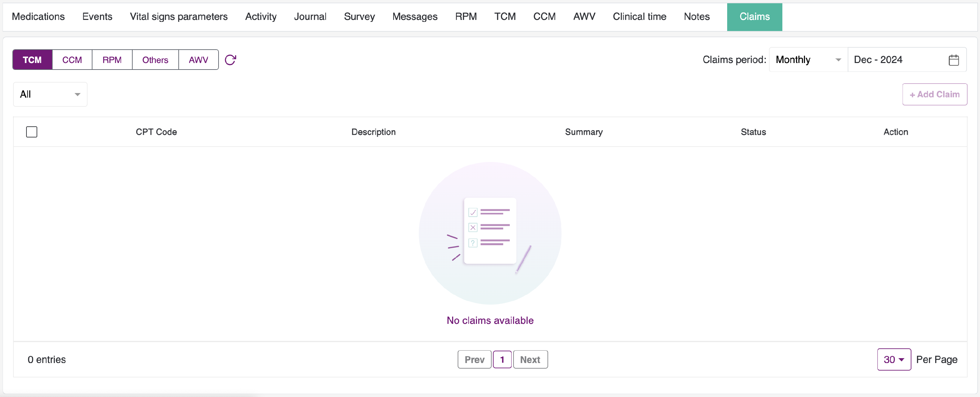Select the Others claims type button
Screen dimensions: 980x397
[x=155, y=60]
